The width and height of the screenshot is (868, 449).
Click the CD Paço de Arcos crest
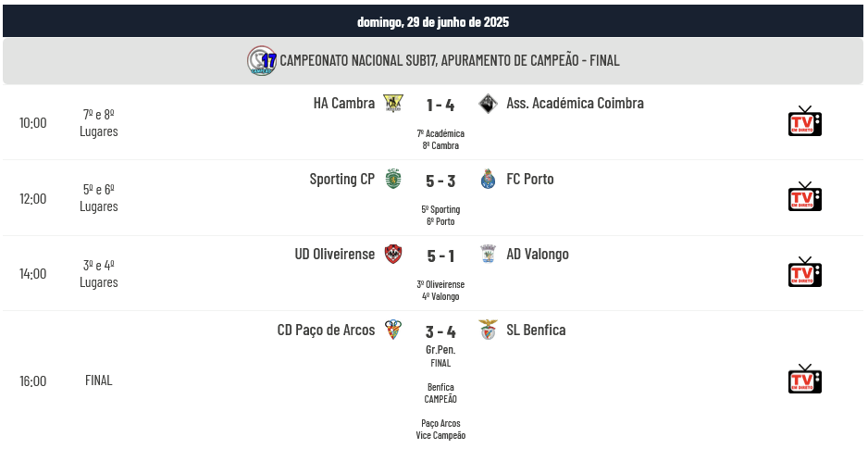click(x=393, y=330)
